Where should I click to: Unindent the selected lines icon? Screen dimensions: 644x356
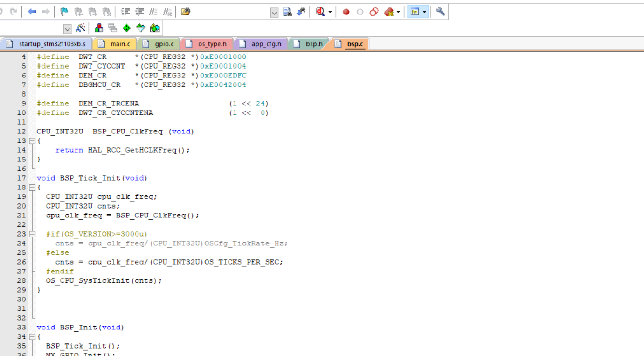tap(139, 12)
